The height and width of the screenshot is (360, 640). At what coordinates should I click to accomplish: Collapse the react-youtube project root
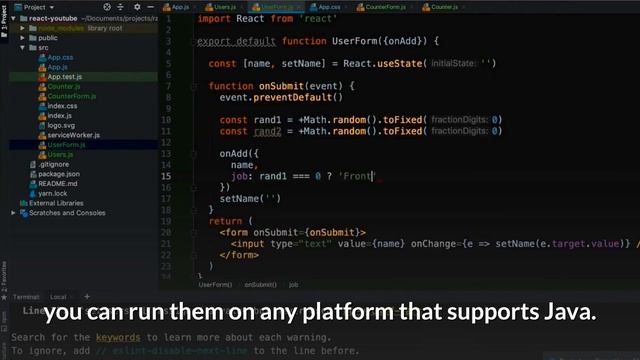[x=13, y=18]
